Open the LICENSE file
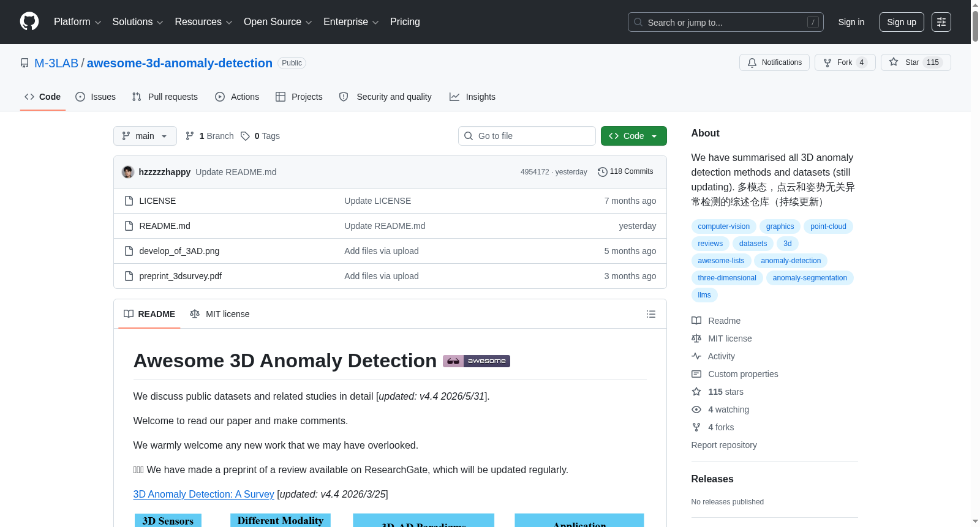 (157, 201)
